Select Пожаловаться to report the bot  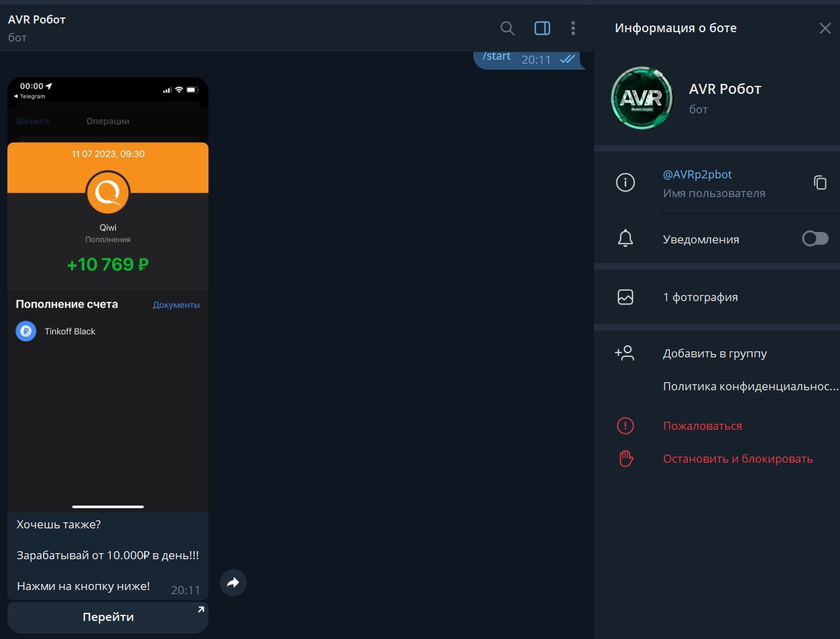pos(703,426)
